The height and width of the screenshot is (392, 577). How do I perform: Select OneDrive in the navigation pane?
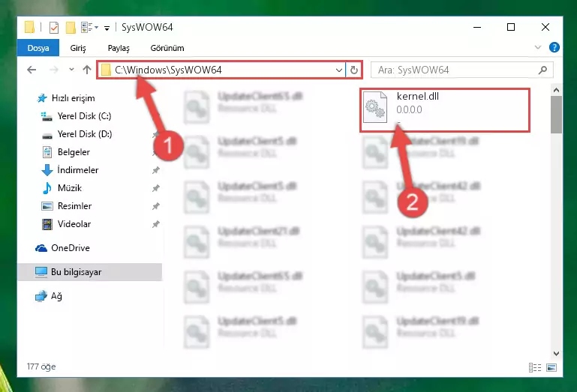(71, 248)
